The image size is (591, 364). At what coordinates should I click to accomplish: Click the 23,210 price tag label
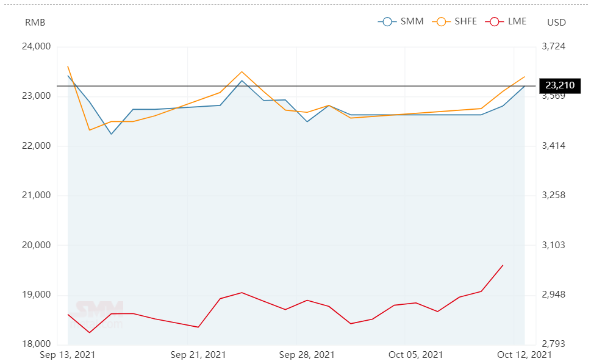pyautogui.click(x=560, y=85)
